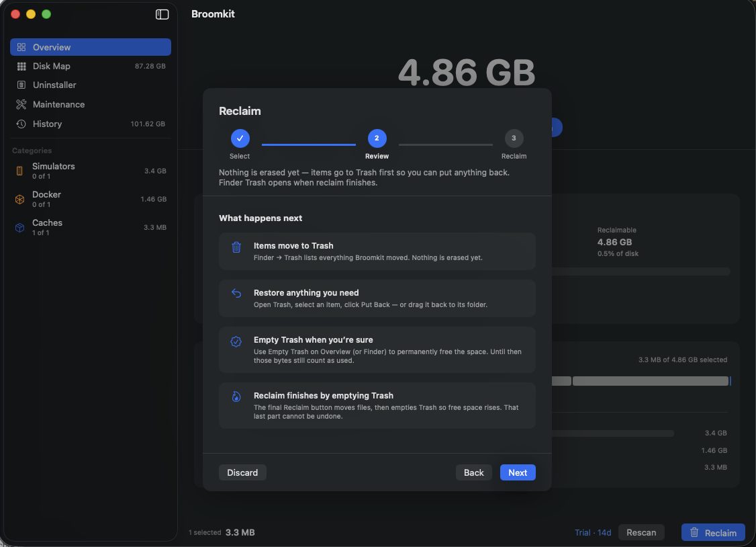Viewport: 756px width, 547px height.
Task: Click the completed Select step checkmark
Action: point(240,138)
